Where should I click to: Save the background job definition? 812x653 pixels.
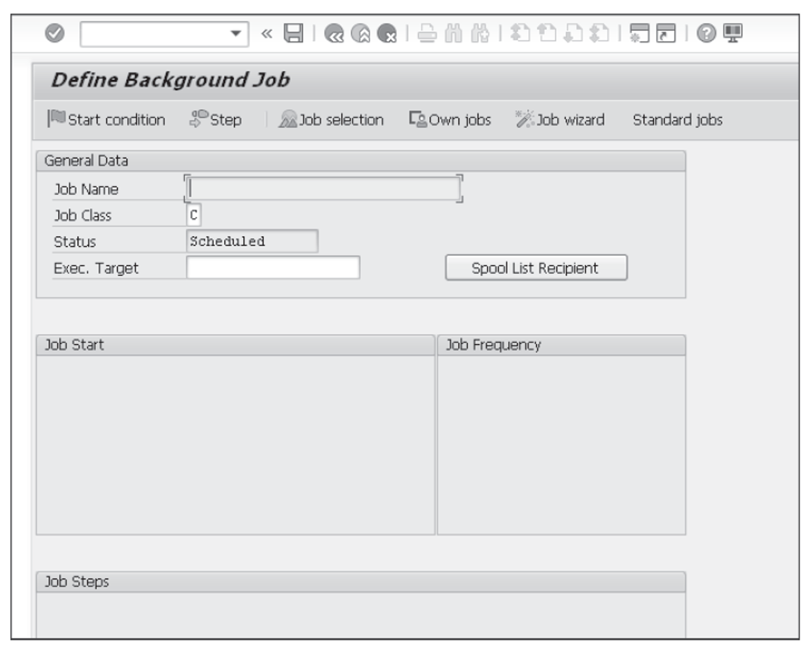294,33
